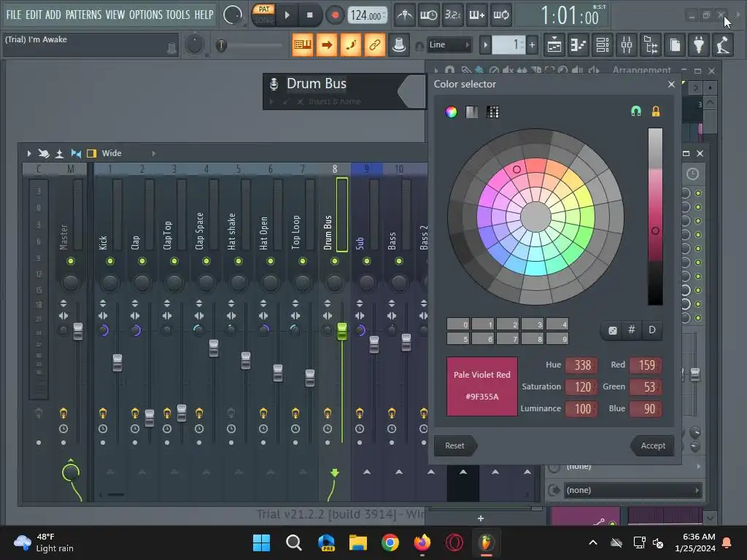Screen dimensions: 747x560
Task: Open the Playlist window from toolbar
Action: tap(554, 44)
